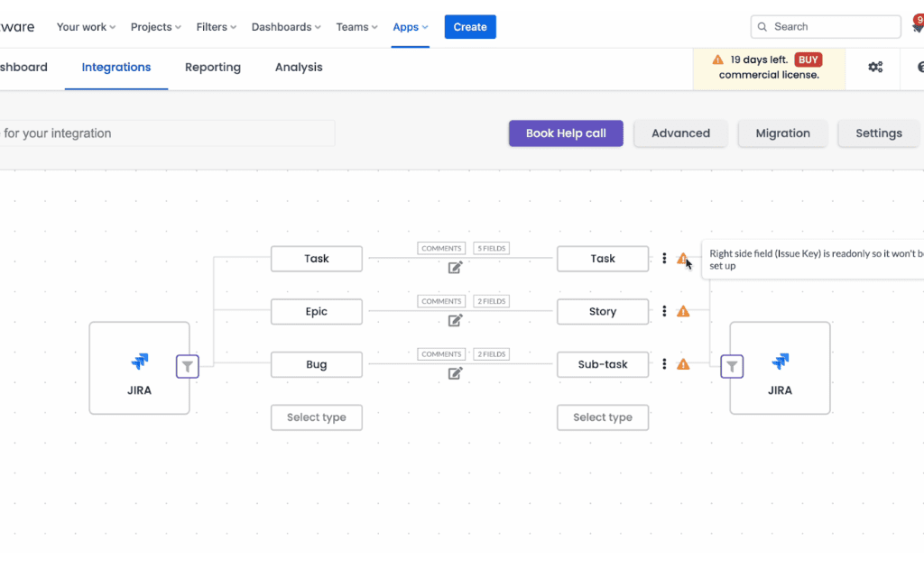Screen dimensions: 924x568
Task: Click warning icon next to Sub-task
Action: click(x=683, y=364)
